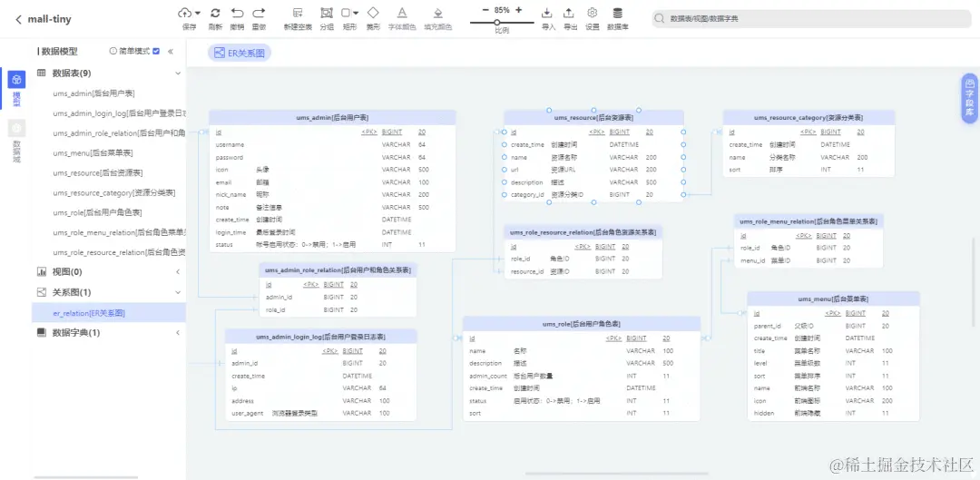The height and width of the screenshot is (480, 980).
Task: Switch to the ER关系图 tab
Action: pyautogui.click(x=240, y=54)
